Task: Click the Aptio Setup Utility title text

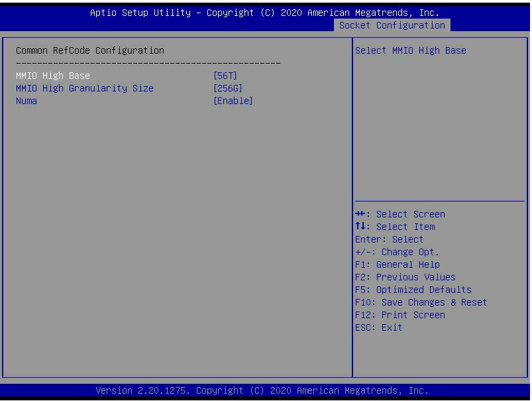Action: 264,13
